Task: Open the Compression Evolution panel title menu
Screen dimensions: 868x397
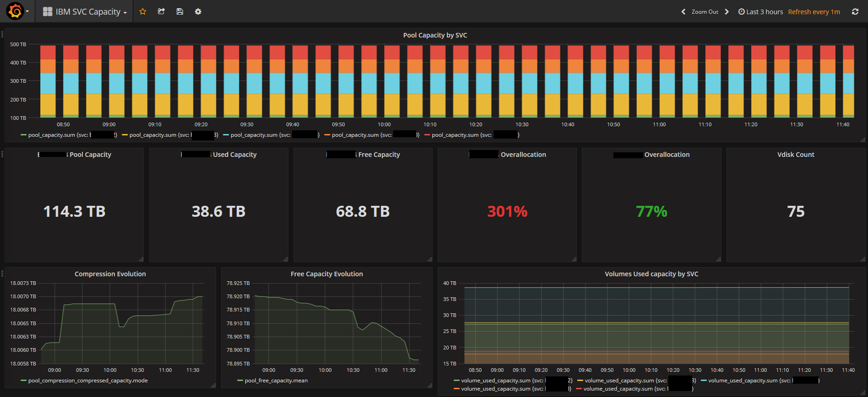Action: (110, 274)
